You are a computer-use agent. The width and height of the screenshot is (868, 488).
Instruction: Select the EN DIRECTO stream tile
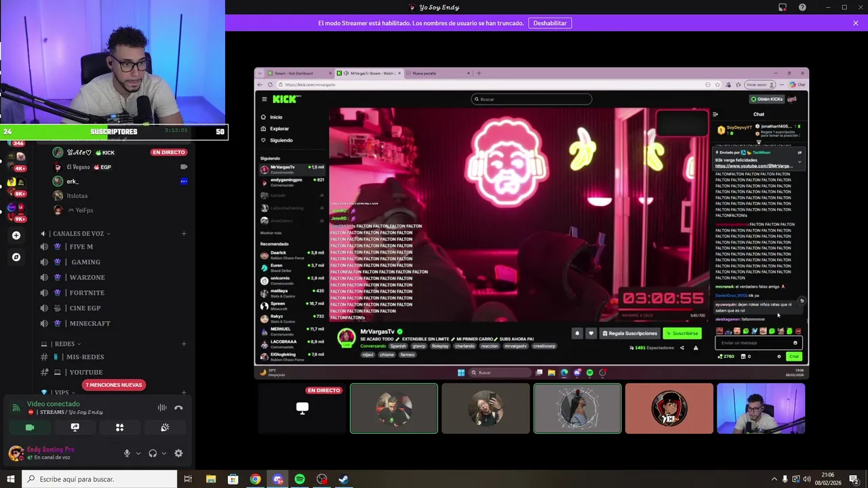302,408
